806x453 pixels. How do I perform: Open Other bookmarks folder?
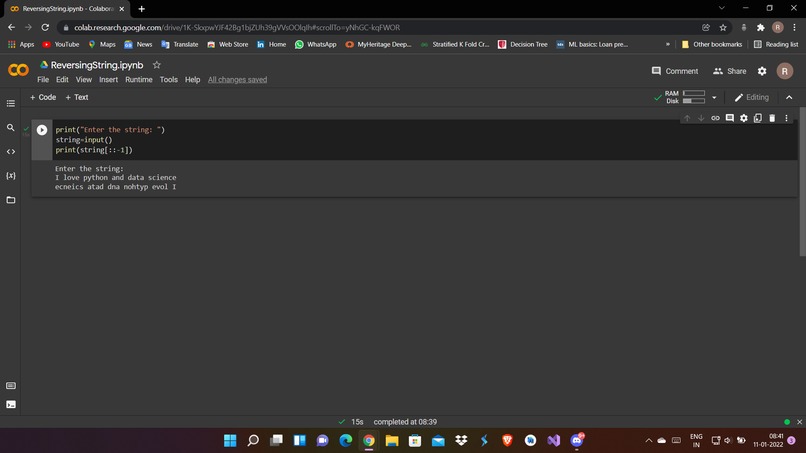tap(711, 44)
